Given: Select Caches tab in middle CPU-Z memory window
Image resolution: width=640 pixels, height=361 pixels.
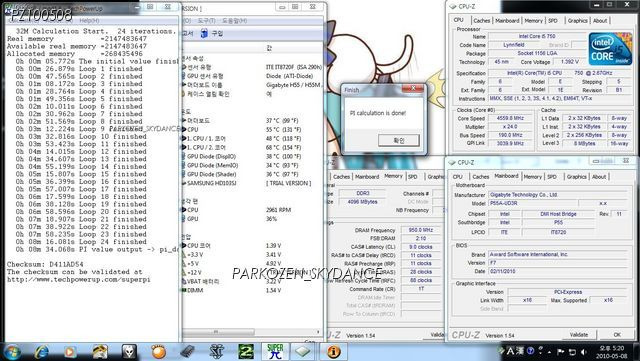Looking at the screenshot, I should (342, 176).
